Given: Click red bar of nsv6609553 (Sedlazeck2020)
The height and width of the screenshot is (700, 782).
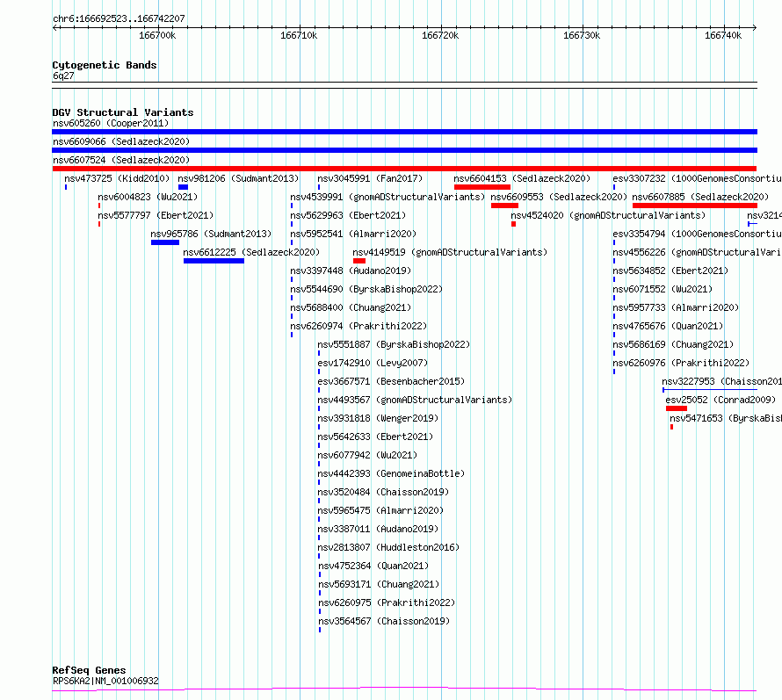Looking at the screenshot, I should coord(504,206).
